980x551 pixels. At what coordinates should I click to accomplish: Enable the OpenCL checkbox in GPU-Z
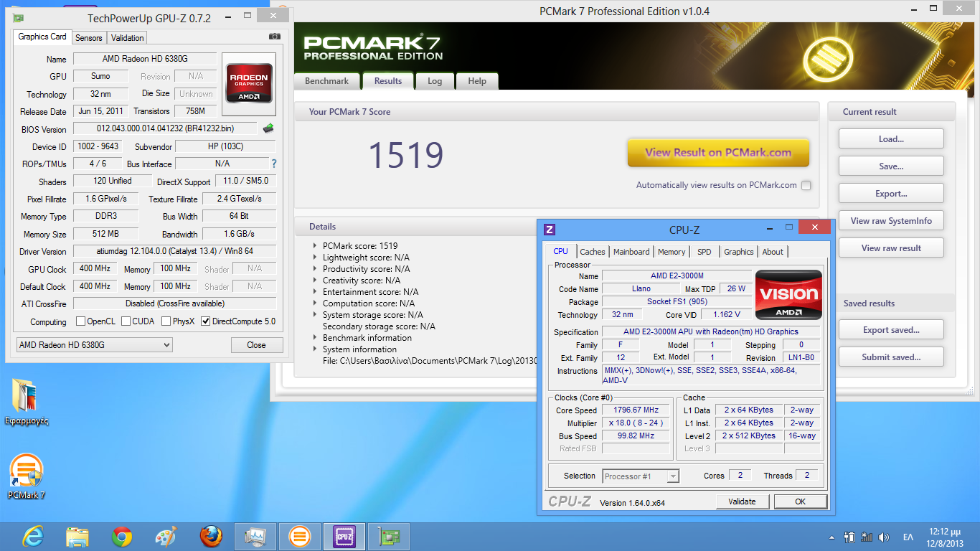[x=80, y=321]
